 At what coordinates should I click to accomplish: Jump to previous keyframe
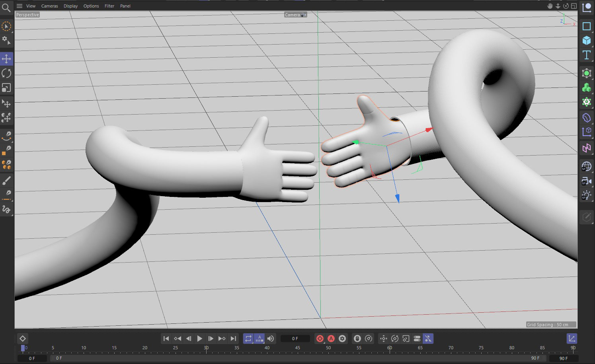click(178, 339)
